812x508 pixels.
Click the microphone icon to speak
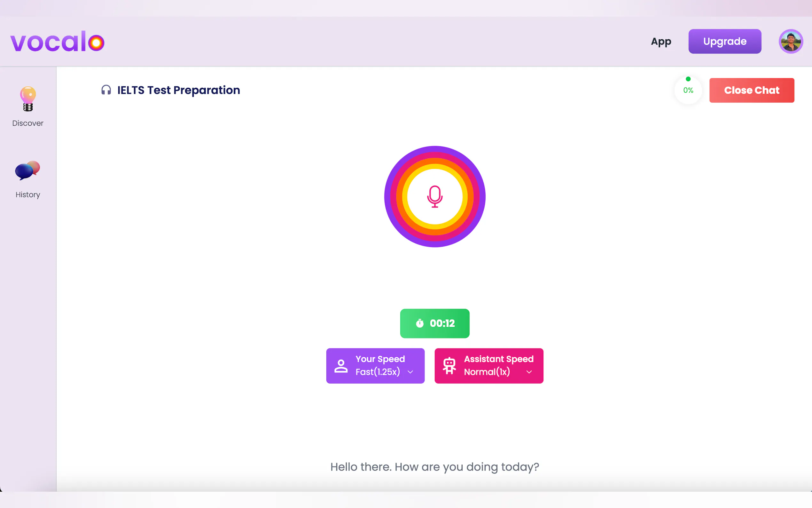435,196
